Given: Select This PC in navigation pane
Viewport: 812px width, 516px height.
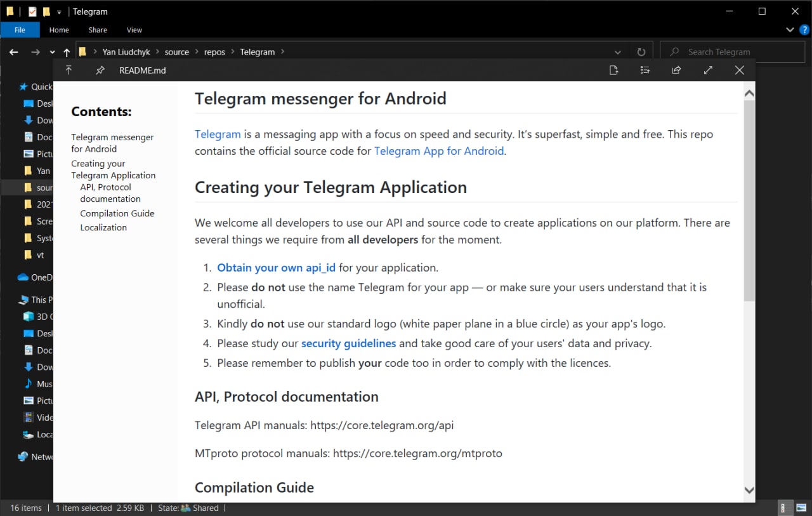Looking at the screenshot, I should pyautogui.click(x=36, y=300).
